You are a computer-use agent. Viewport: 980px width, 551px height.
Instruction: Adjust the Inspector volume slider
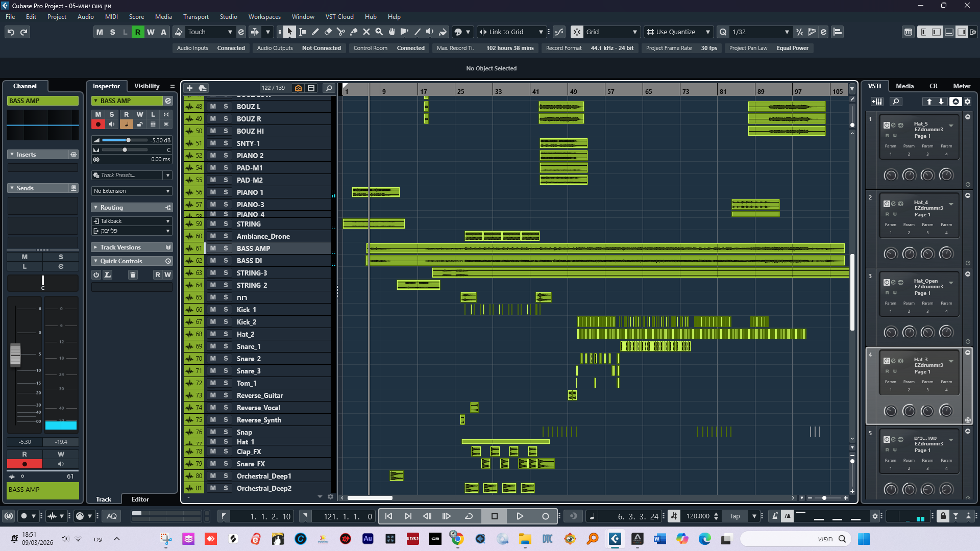pyautogui.click(x=129, y=140)
